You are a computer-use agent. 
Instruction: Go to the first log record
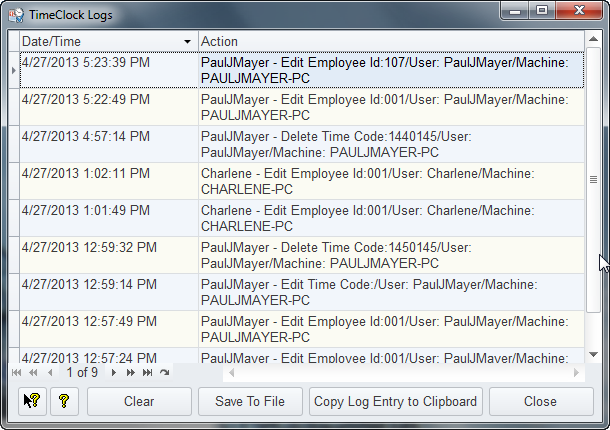pos(16,372)
